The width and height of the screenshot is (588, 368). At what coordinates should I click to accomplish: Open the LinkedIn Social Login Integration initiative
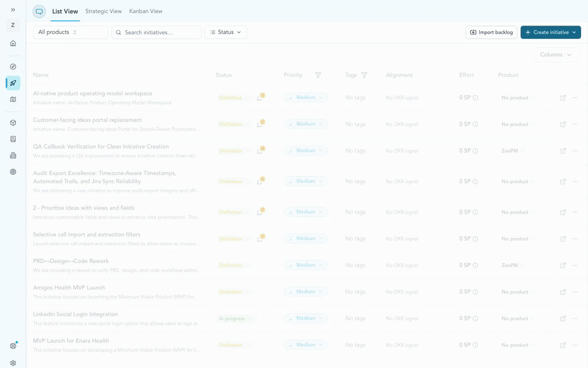75,314
